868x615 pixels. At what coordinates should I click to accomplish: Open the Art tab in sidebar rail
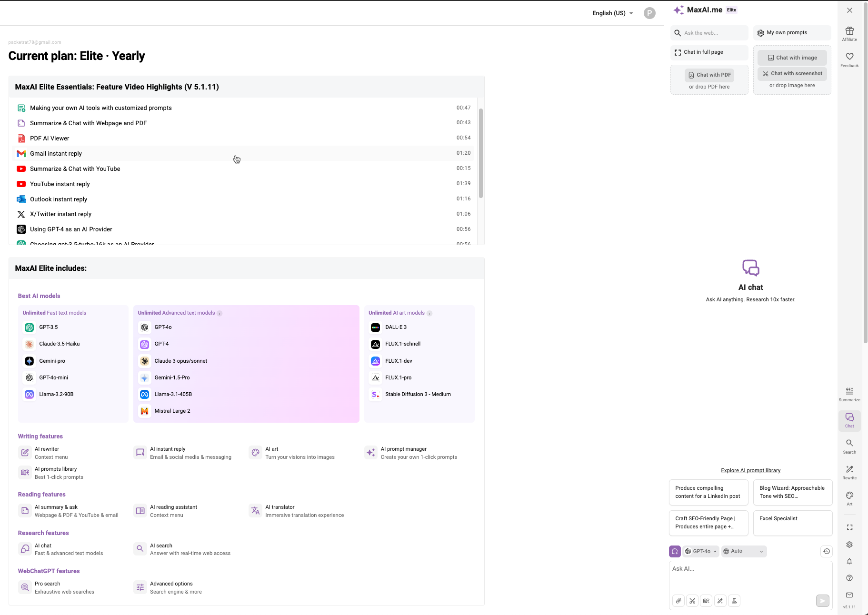pyautogui.click(x=849, y=498)
